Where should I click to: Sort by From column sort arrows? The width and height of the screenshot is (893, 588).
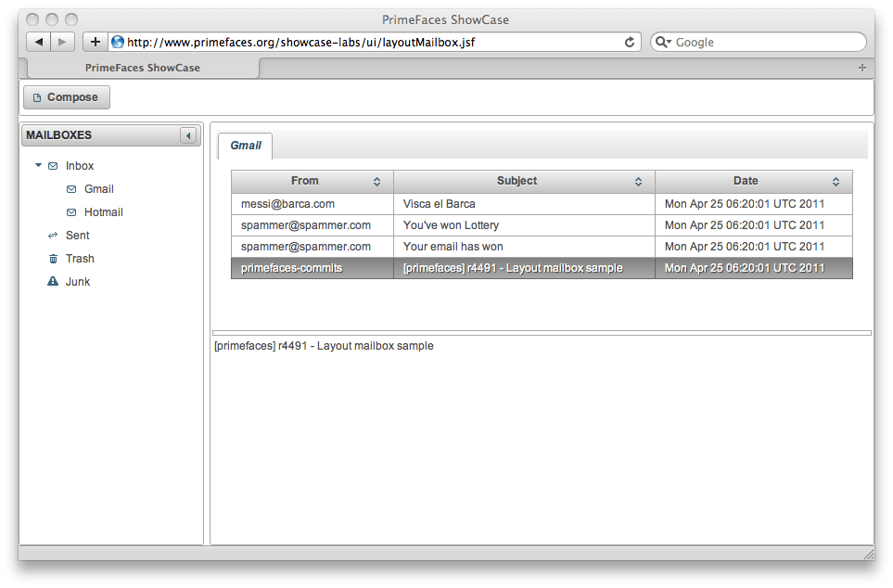point(377,182)
